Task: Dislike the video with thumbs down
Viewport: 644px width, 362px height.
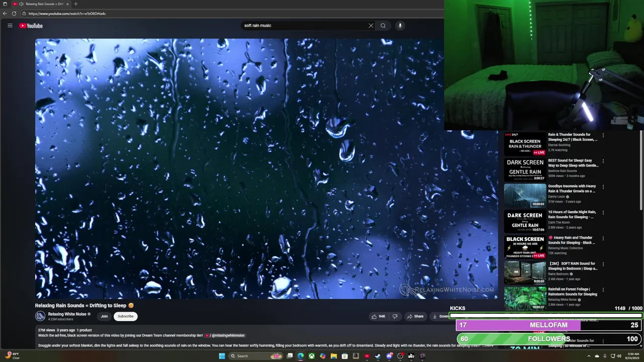Action: 395,316
